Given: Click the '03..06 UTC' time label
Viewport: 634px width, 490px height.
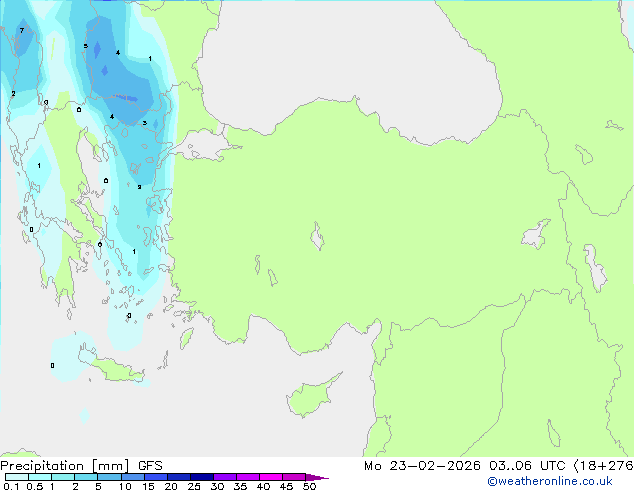Looking at the screenshot, I should click(527, 466).
